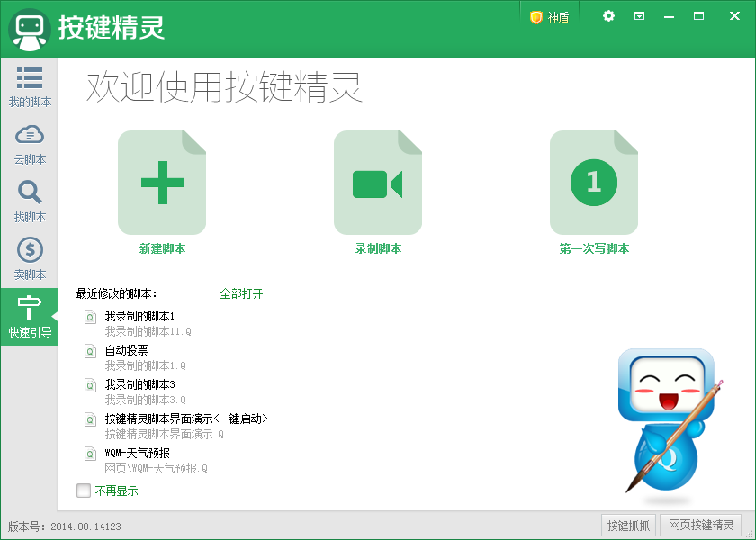Open the 第一次写脚本 tutorial
This screenshot has width=756, height=540.
594,182
